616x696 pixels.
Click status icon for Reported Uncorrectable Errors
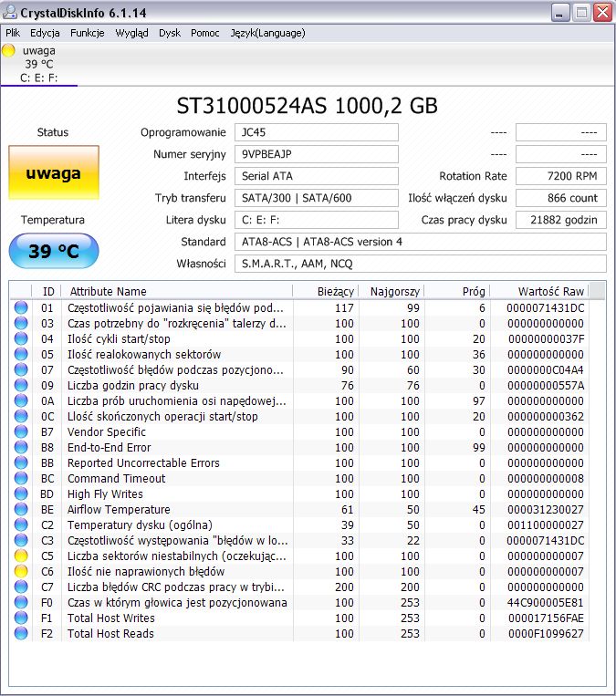click(x=21, y=463)
